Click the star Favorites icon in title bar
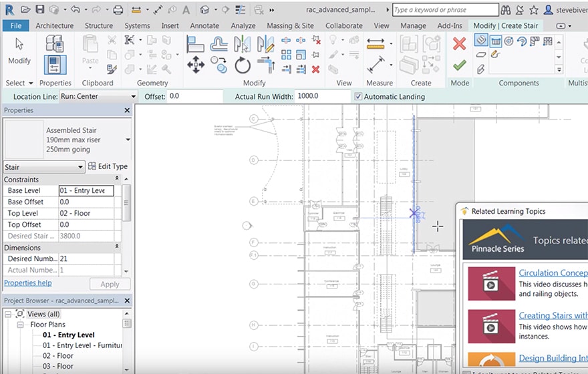 pyautogui.click(x=534, y=10)
